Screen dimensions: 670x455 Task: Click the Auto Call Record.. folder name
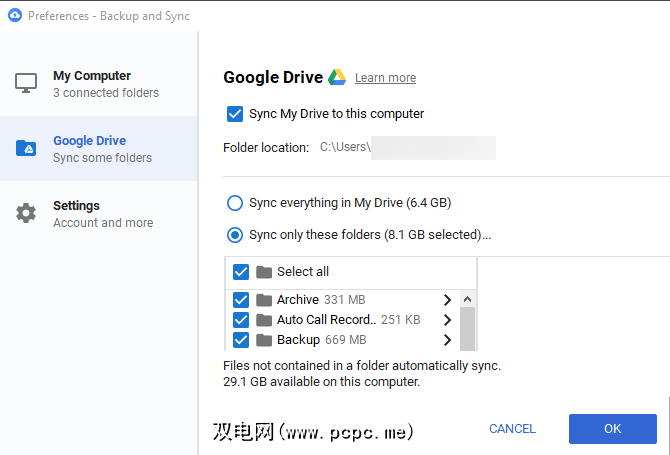(326, 320)
